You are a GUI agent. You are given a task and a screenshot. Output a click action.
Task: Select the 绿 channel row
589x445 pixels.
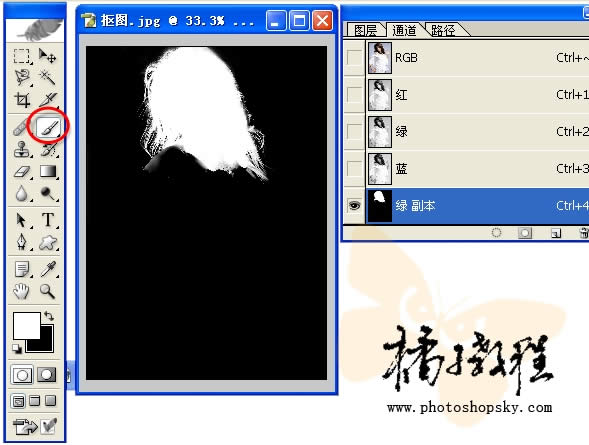click(x=477, y=131)
